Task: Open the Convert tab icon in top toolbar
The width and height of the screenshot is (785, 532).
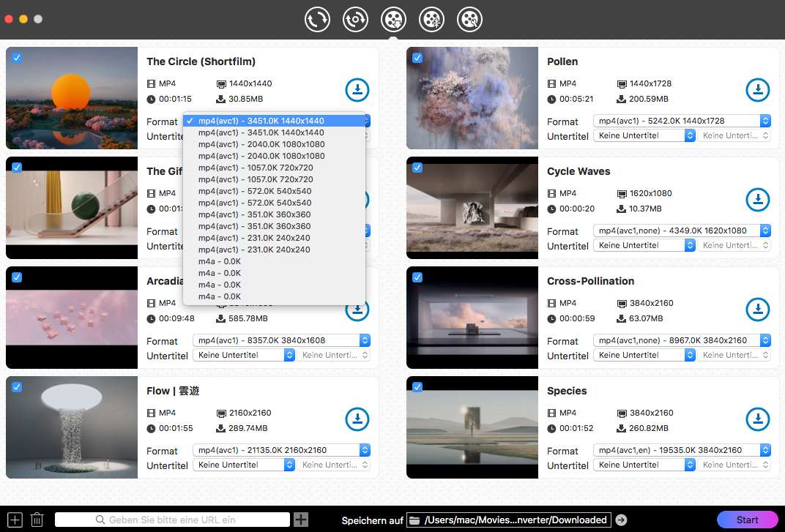Action: (x=317, y=20)
